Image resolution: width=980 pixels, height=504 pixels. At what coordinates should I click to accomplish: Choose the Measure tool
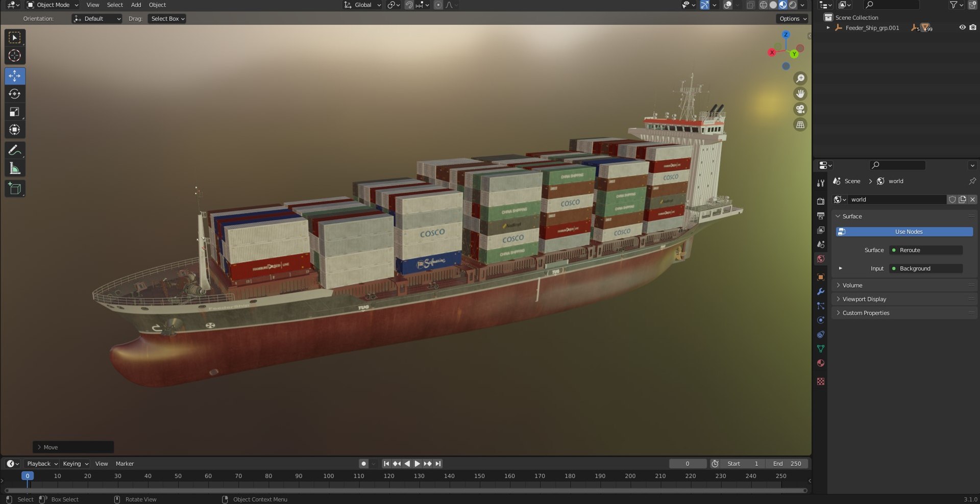[x=15, y=168]
